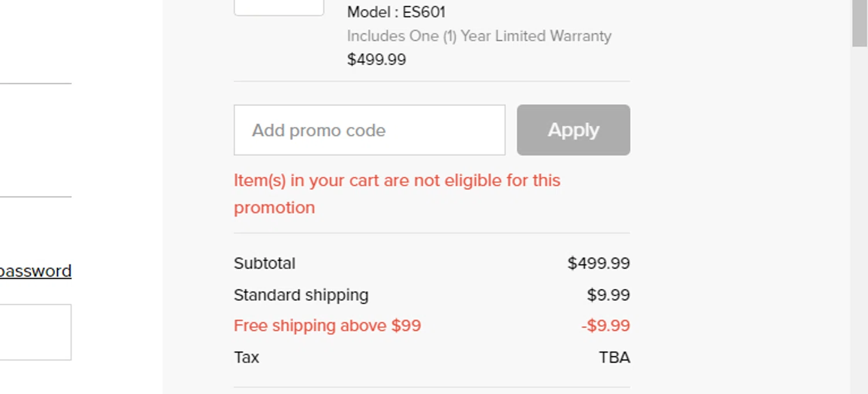Select the product thumbnail image box
Screen dimensions: 868x394
click(x=279, y=8)
